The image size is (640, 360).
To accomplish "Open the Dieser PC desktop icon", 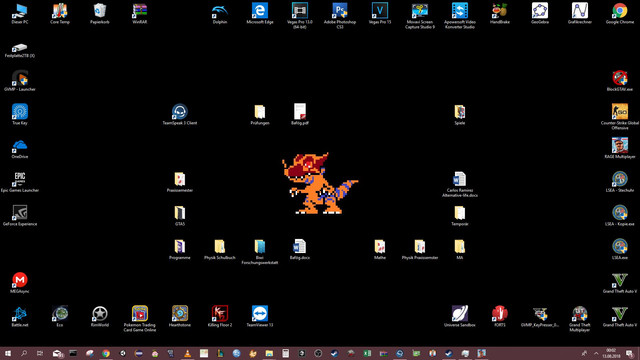I will (x=20, y=13).
